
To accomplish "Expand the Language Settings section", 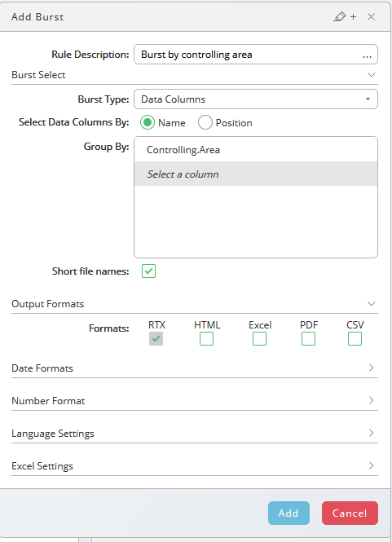I will 195,434.
